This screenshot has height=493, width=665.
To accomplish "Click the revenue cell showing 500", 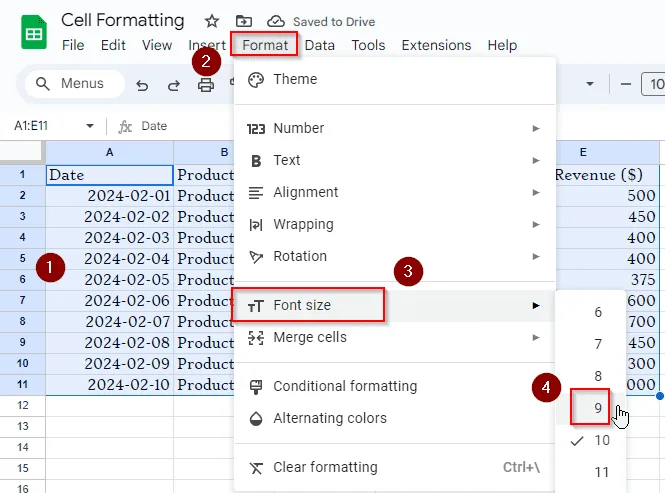I will point(607,196).
